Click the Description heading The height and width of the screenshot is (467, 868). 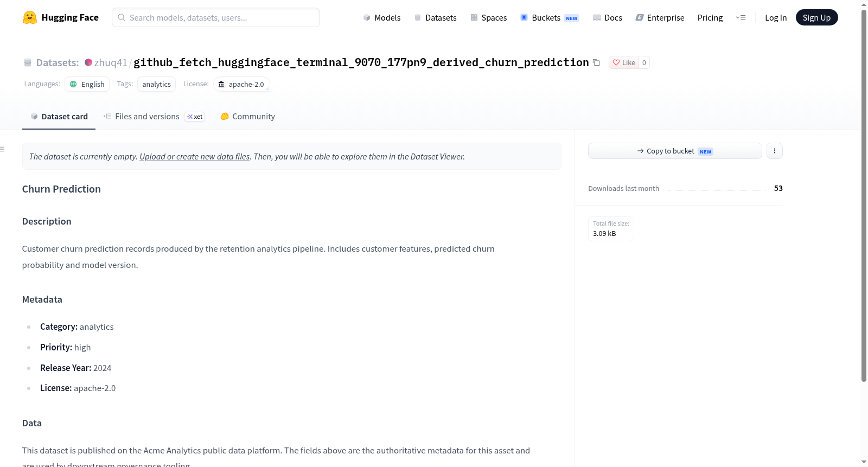[x=47, y=221]
